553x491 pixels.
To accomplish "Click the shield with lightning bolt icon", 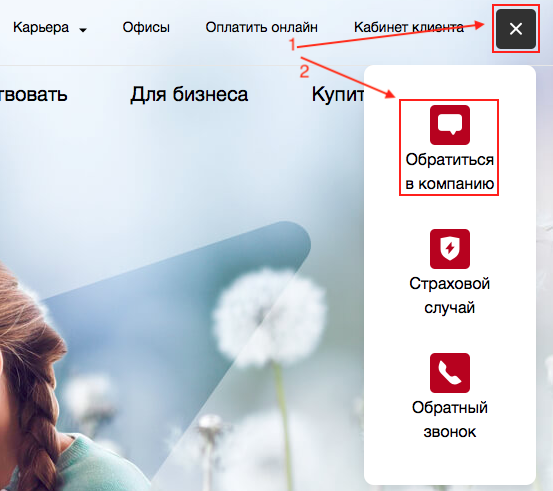I will pos(450,249).
